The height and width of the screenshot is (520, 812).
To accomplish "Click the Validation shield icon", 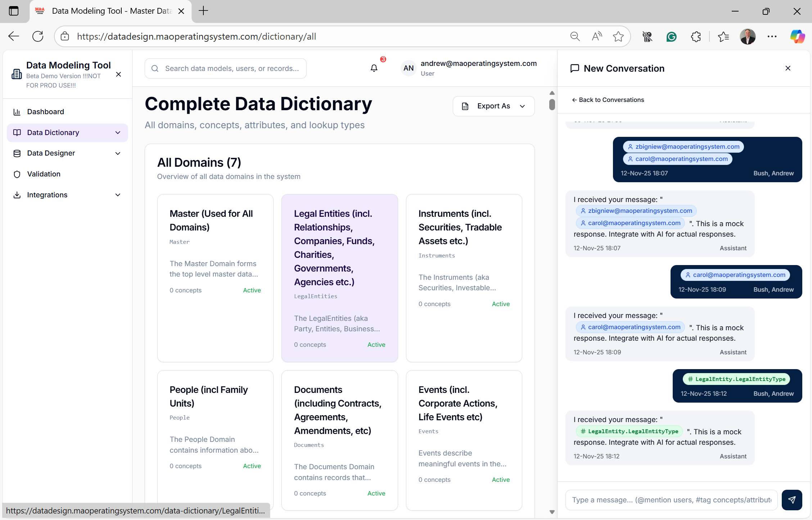I will tap(17, 174).
